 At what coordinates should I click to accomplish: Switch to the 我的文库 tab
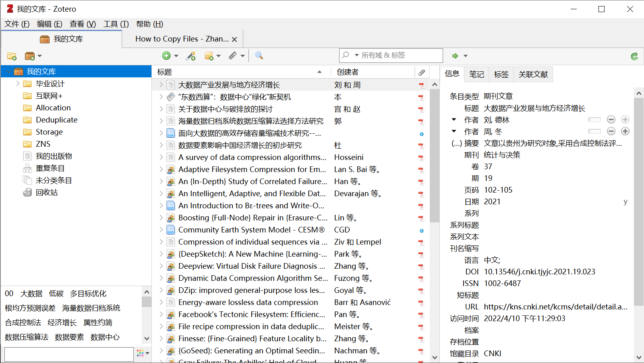(x=62, y=39)
